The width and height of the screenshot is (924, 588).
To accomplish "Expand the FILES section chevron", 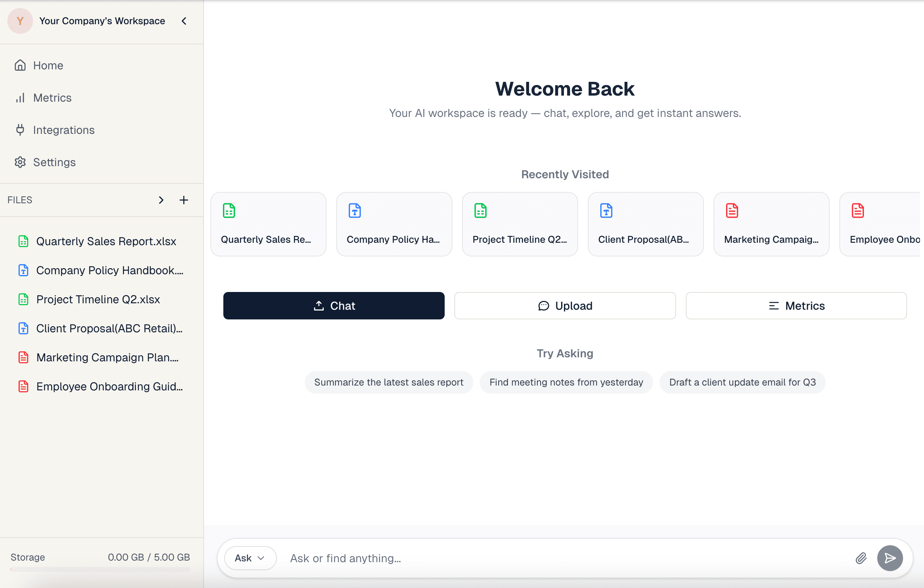I will [161, 200].
